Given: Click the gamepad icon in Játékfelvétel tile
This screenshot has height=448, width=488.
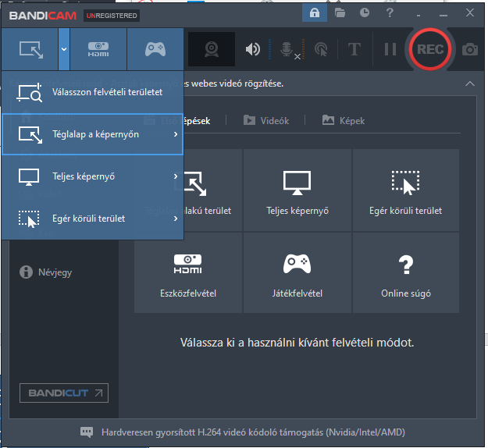Looking at the screenshot, I should (297, 264).
